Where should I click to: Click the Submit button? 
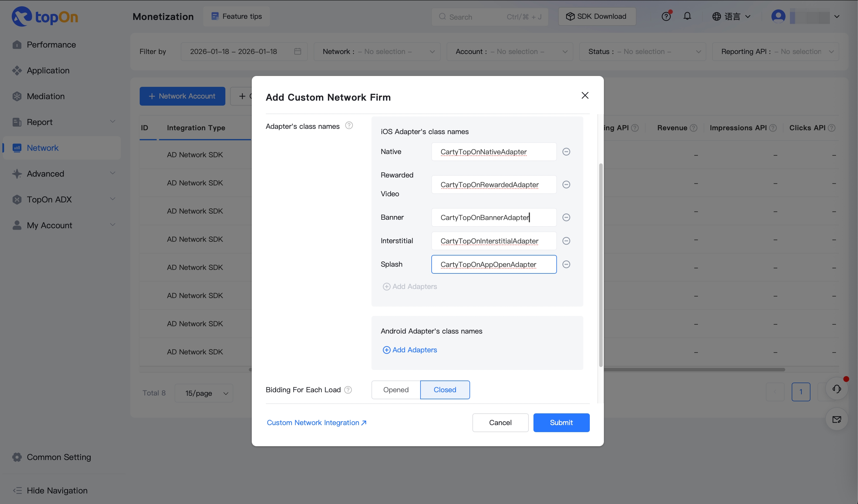pos(561,422)
